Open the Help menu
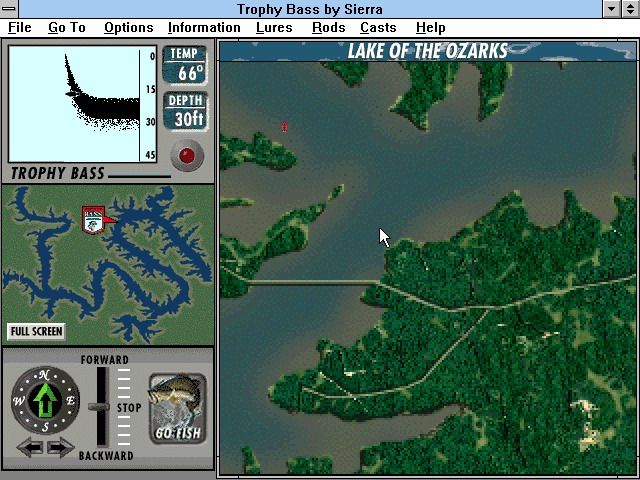This screenshot has height=480, width=640. [431, 27]
